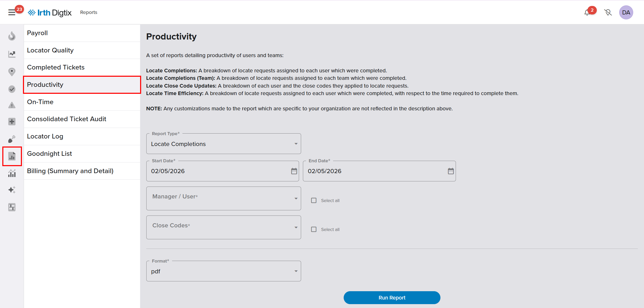
Task: Click the End Date input field
Action: click(x=374, y=171)
